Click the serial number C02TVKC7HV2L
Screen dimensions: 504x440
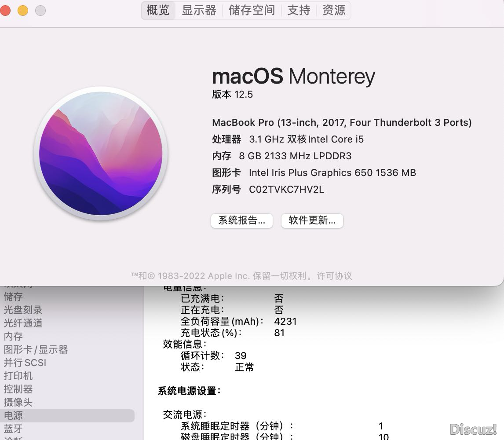coord(286,190)
